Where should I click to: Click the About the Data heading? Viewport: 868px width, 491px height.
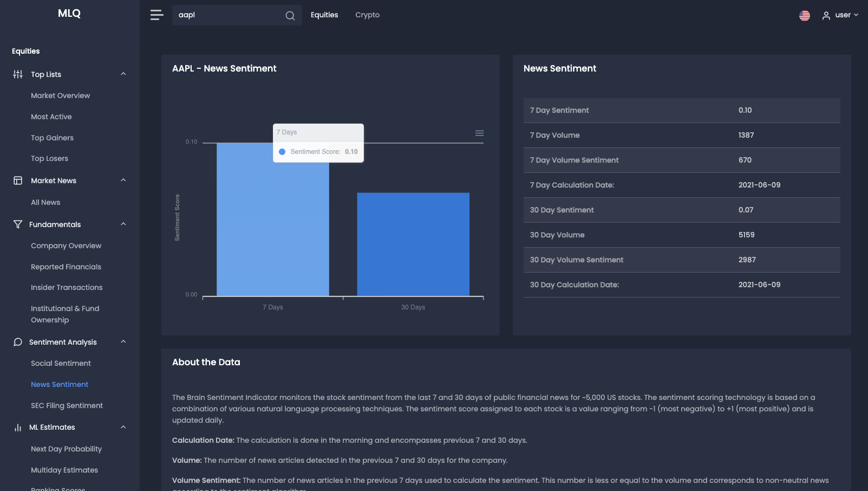206,362
